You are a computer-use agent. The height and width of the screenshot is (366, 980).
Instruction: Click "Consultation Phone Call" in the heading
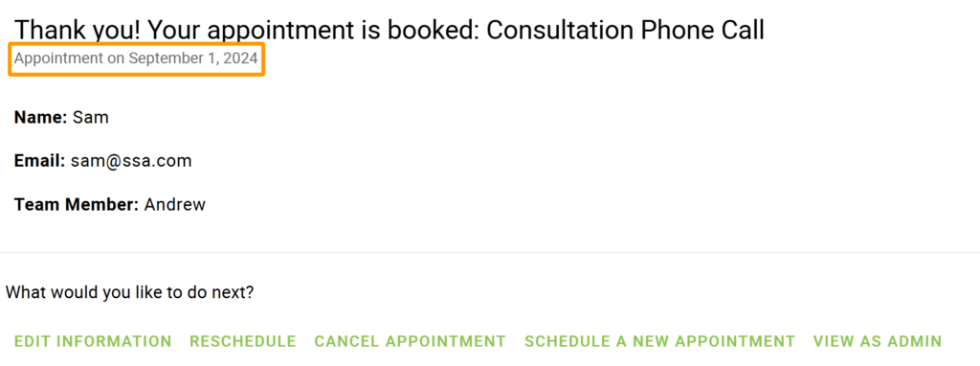pos(625,30)
